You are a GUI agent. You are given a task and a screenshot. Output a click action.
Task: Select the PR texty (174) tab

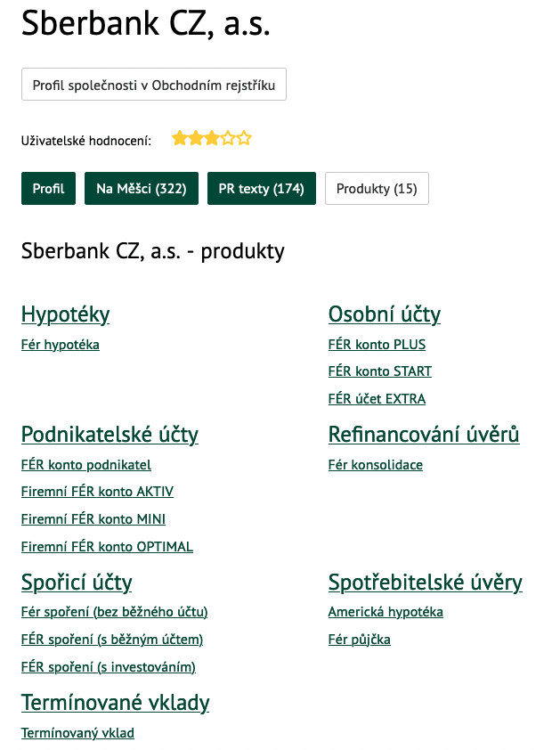click(x=262, y=189)
